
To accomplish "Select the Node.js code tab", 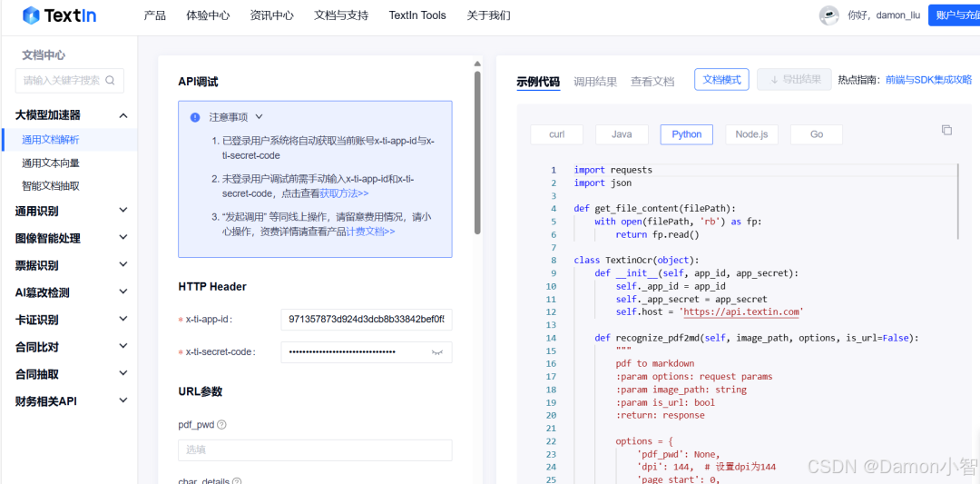I will point(752,134).
